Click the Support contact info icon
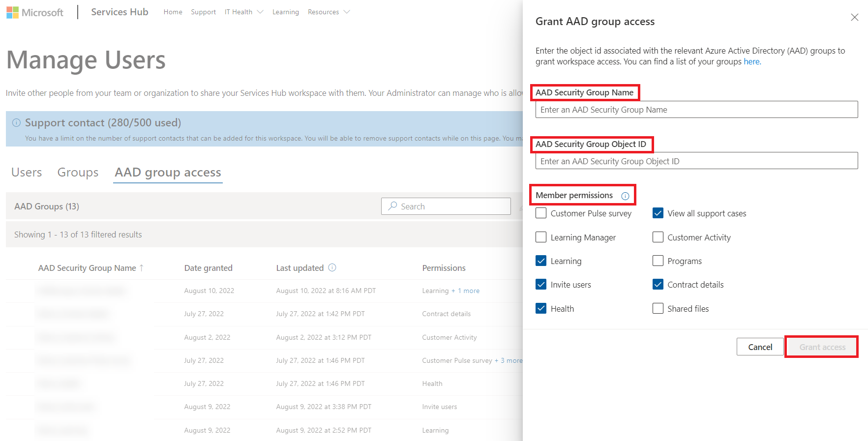868x441 pixels. click(x=16, y=122)
